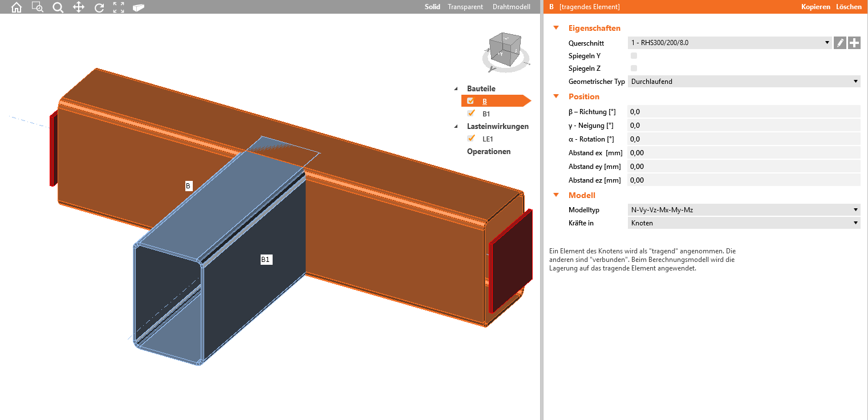The width and height of the screenshot is (868, 420).
Task: Click the Eigenschaften section title
Action: coord(594,28)
